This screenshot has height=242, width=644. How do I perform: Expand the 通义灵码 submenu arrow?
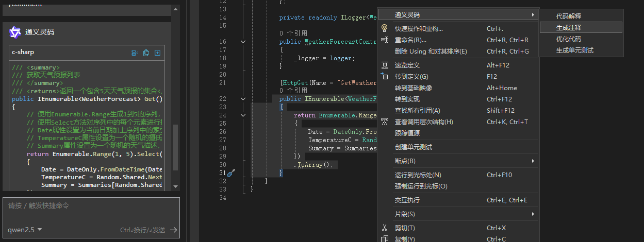pyautogui.click(x=533, y=15)
